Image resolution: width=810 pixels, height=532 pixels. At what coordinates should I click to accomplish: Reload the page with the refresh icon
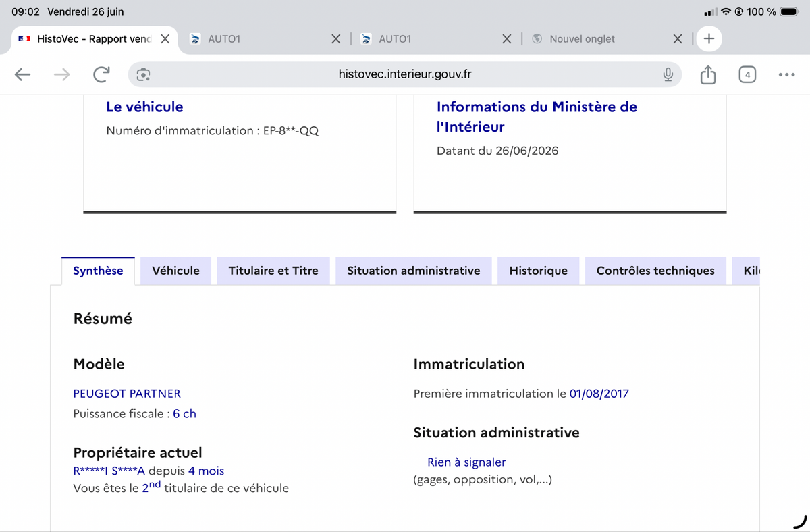[101, 74]
